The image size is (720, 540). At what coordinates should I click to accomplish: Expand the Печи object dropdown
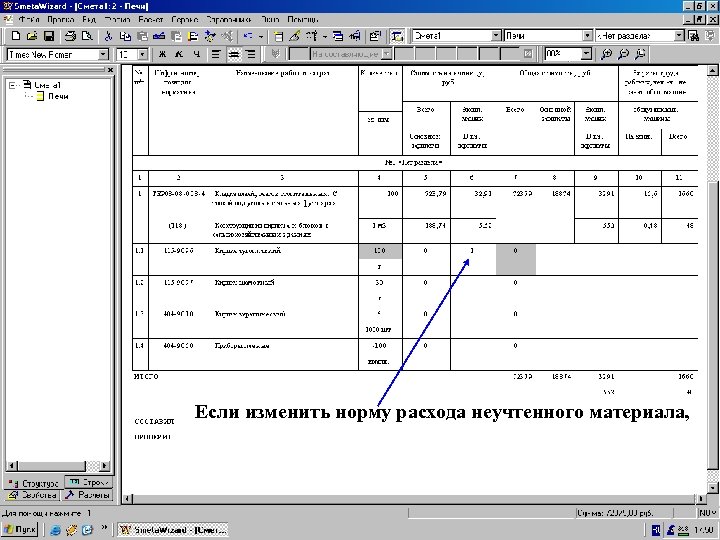587,35
